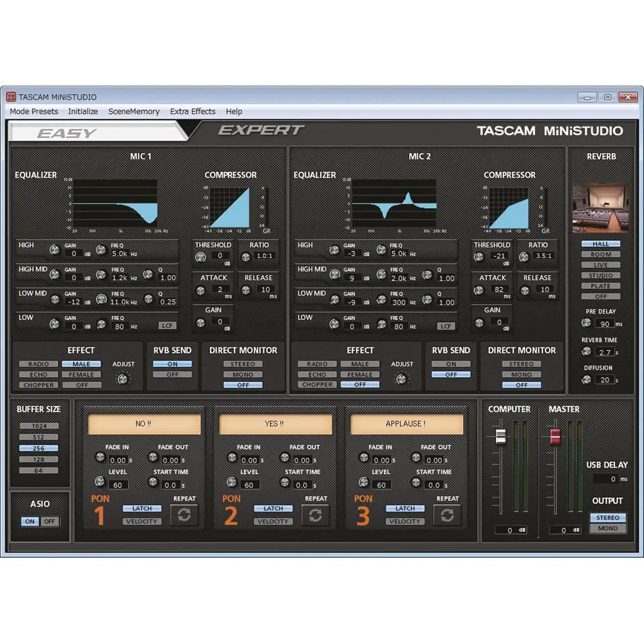Click the MIC 1 threshold knob
644x644 pixels.
201,257
